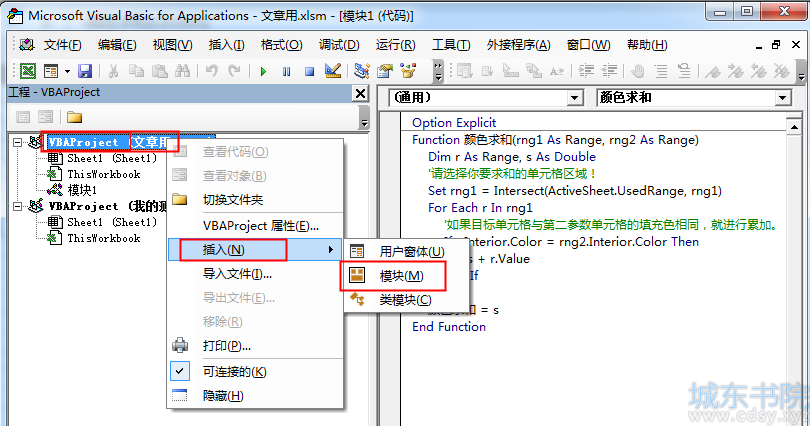
Task: Open the 视图(V) menu
Action: (x=173, y=45)
